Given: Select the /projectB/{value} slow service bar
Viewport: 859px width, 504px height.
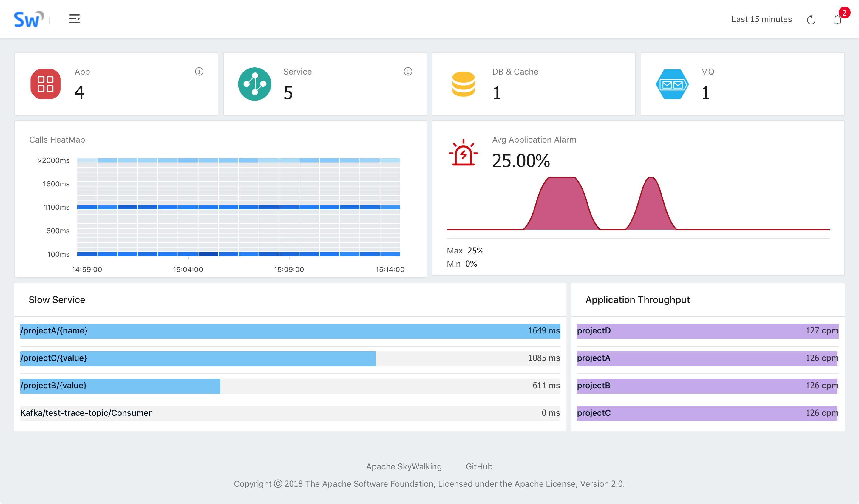Looking at the screenshot, I should coord(290,386).
